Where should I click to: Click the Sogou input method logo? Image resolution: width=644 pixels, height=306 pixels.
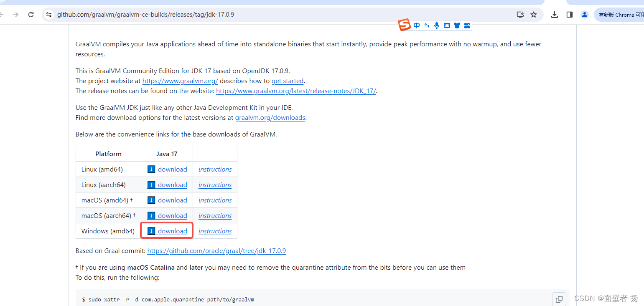tap(405, 25)
